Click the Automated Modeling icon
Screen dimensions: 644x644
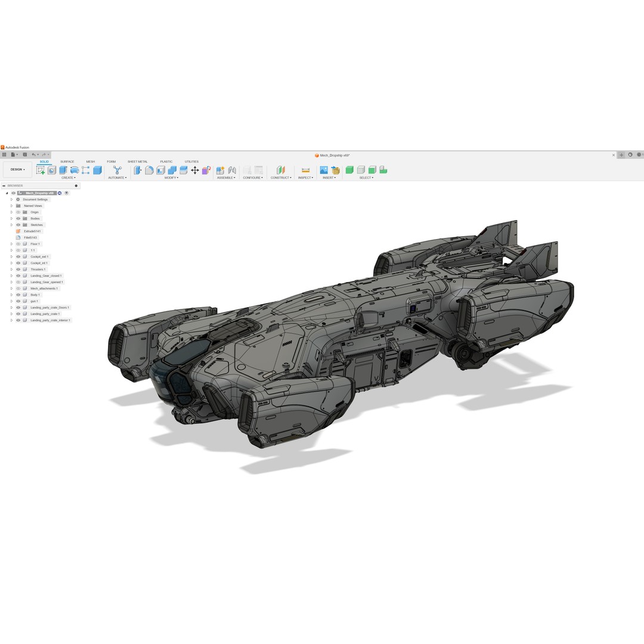click(117, 170)
